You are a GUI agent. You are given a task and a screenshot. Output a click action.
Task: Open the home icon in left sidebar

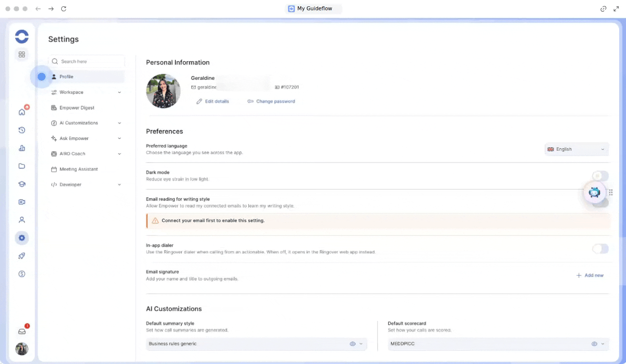22,112
